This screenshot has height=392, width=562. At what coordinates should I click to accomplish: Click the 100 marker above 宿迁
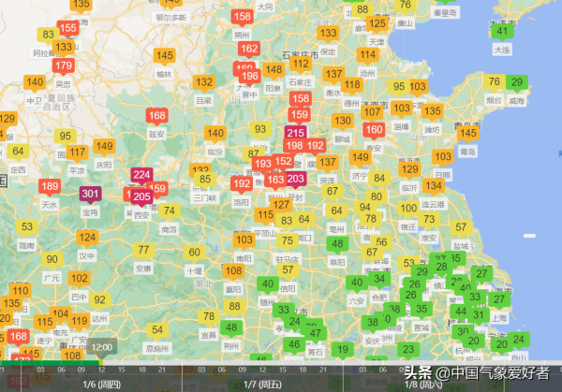408,208
